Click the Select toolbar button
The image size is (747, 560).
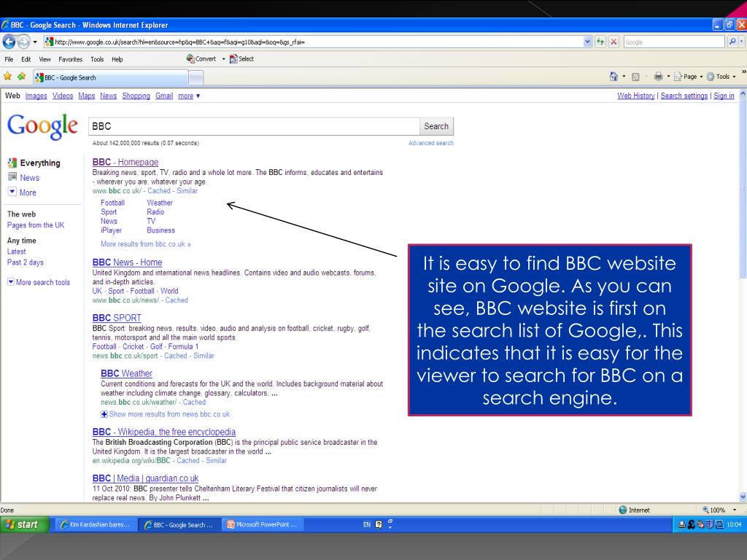tap(241, 58)
